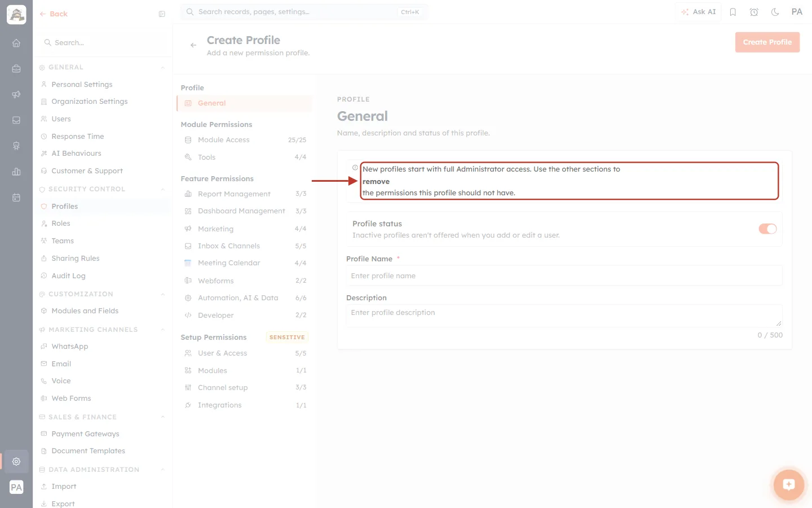This screenshot has height=508, width=812.
Task: Click the settings gear icon in the left rail
Action: coord(16,462)
